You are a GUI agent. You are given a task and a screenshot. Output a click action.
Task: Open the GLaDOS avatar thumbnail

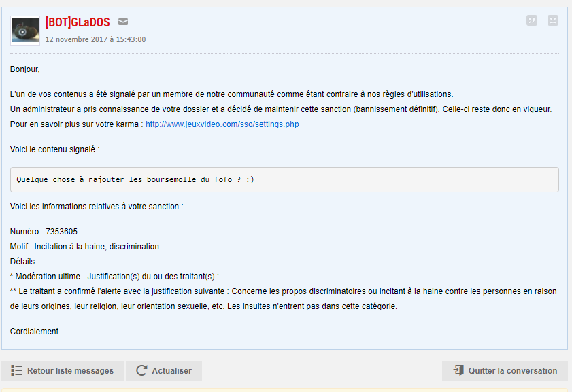click(24, 31)
